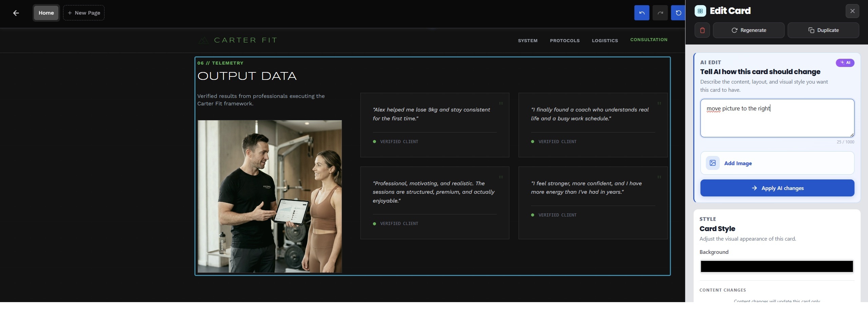The image size is (868, 331).
Task: Click the 'Tell AI how this card should change' heading
Action: pyautogui.click(x=760, y=72)
